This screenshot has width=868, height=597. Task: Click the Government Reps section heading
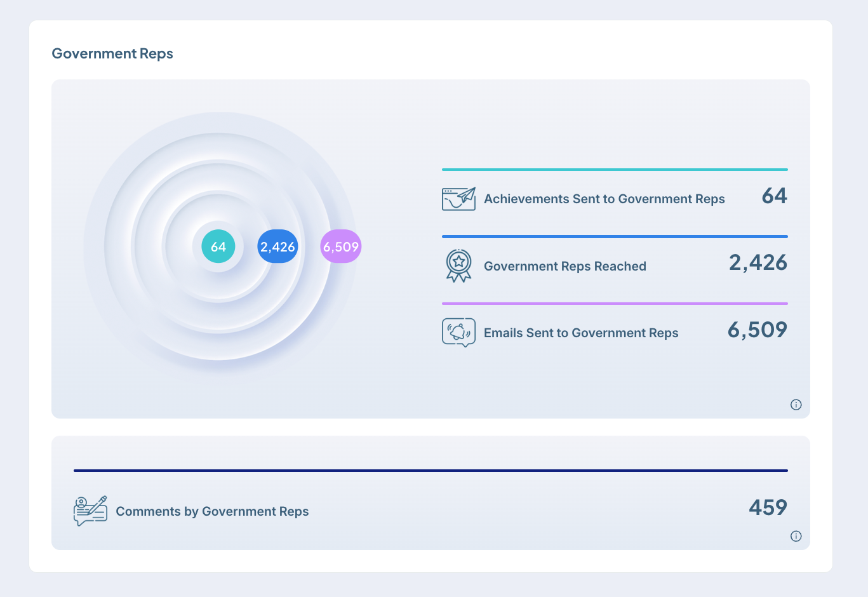tap(112, 53)
